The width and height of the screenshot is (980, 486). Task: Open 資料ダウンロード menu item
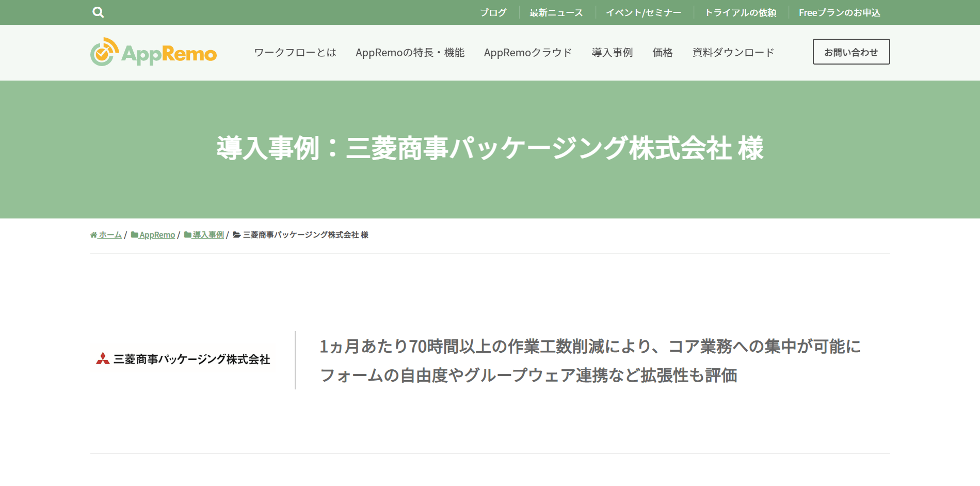[x=733, y=52]
